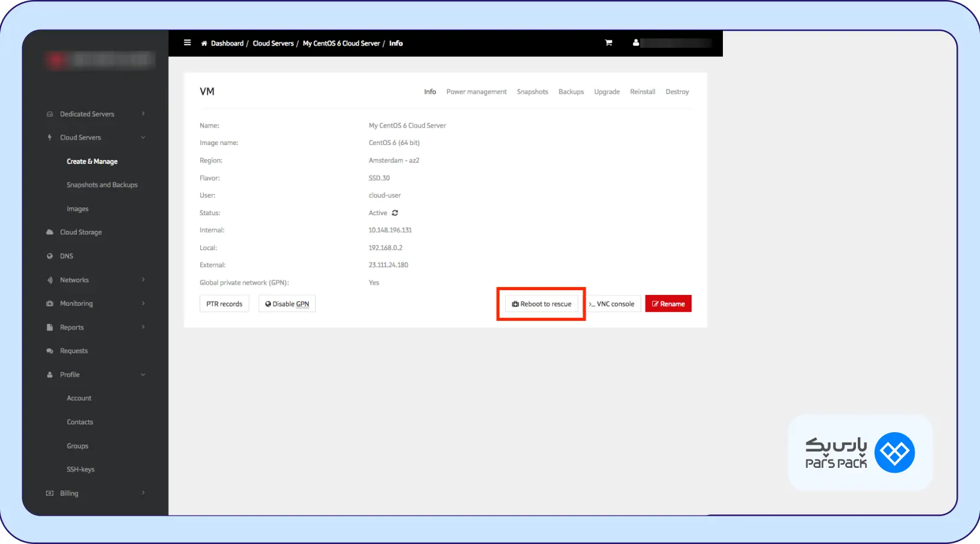Screen dimensions: 980x544
Task: Click the status refresh icon next to Active
Action: click(x=395, y=213)
